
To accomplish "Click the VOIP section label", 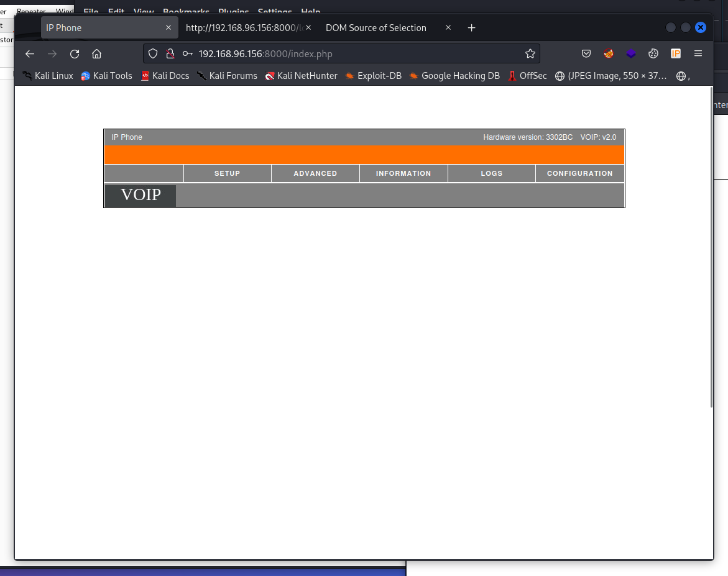I will point(141,195).
